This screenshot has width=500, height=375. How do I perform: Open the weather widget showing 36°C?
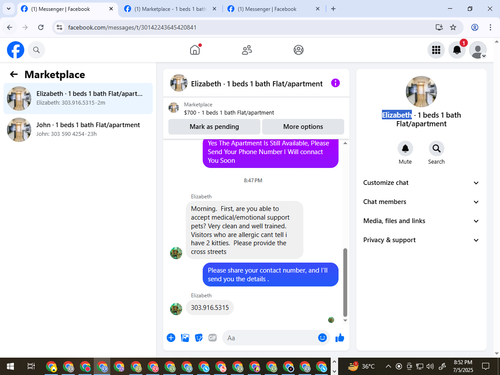tap(361, 367)
